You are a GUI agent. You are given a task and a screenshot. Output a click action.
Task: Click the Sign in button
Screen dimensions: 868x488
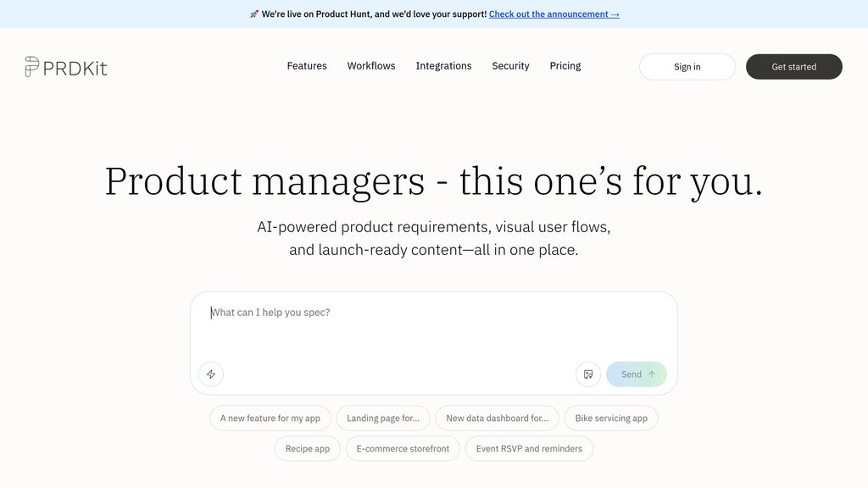687,66
